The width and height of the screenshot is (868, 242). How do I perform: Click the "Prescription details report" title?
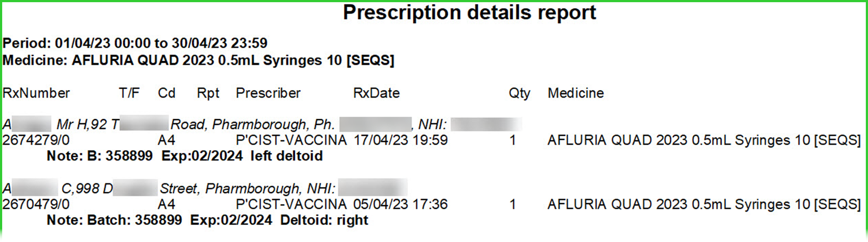click(x=469, y=13)
